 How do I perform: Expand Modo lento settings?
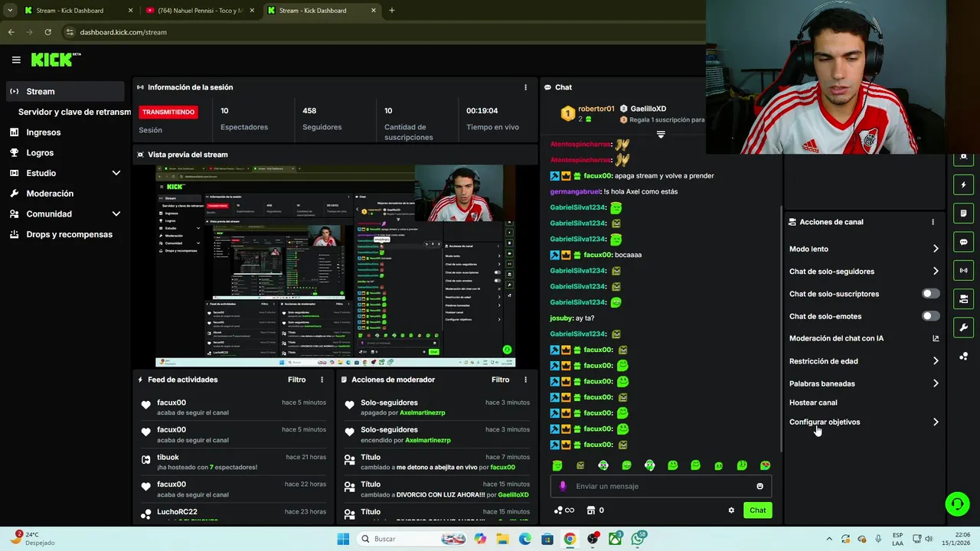tap(936, 249)
